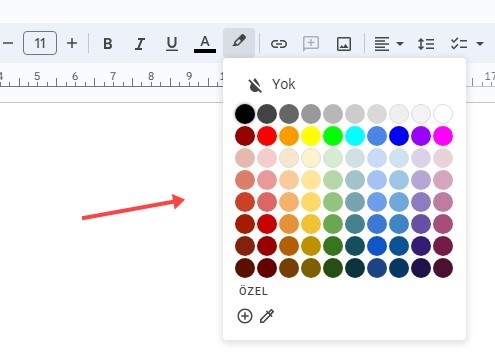Open the text color tool
The image size is (495, 361).
(x=205, y=44)
